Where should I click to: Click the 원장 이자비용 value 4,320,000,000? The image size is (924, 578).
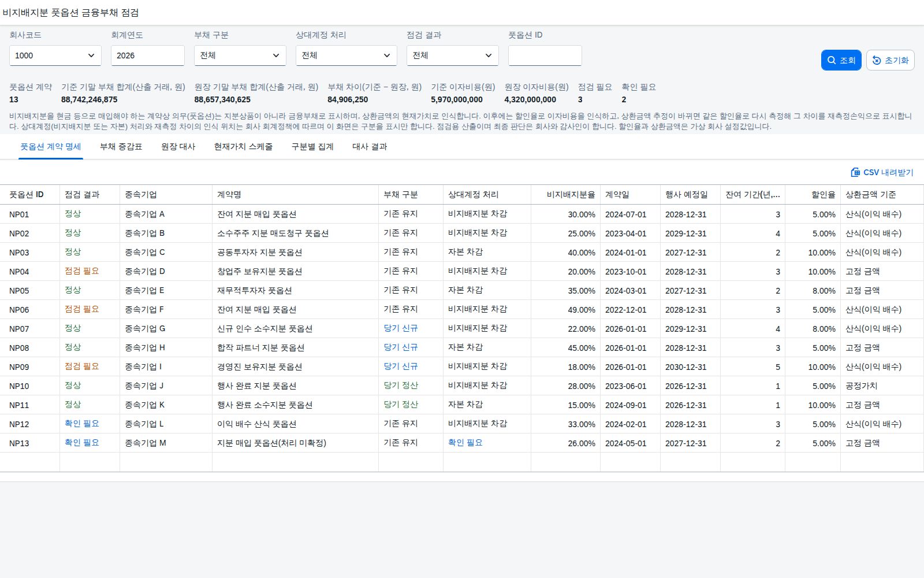(x=530, y=99)
